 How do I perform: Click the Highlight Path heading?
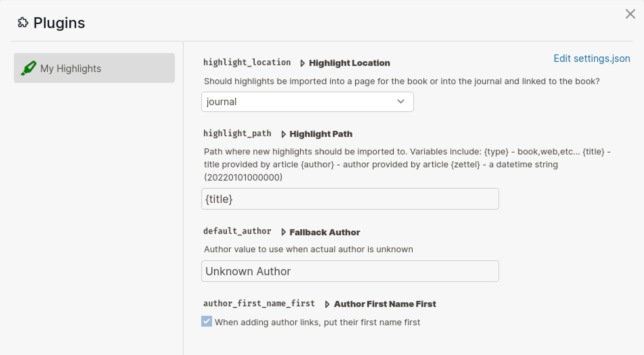321,134
